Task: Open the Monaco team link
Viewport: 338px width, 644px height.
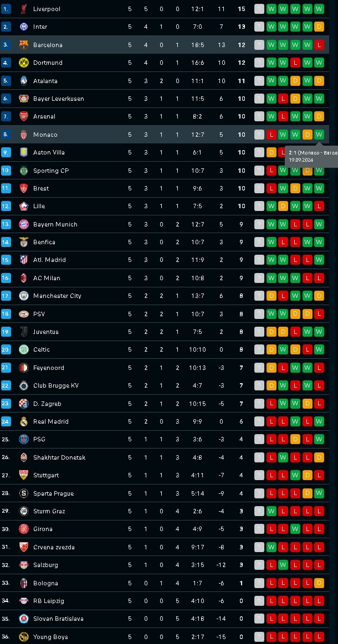Action: 45,135
